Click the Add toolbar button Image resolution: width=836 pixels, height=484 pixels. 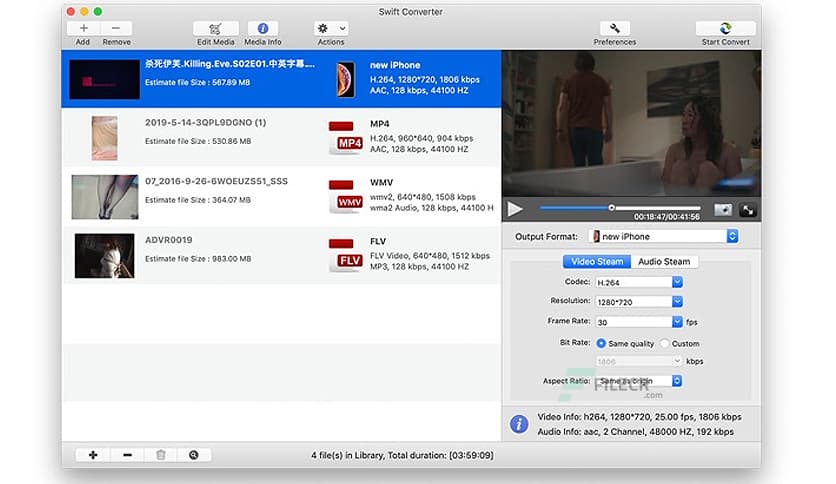tap(83, 28)
